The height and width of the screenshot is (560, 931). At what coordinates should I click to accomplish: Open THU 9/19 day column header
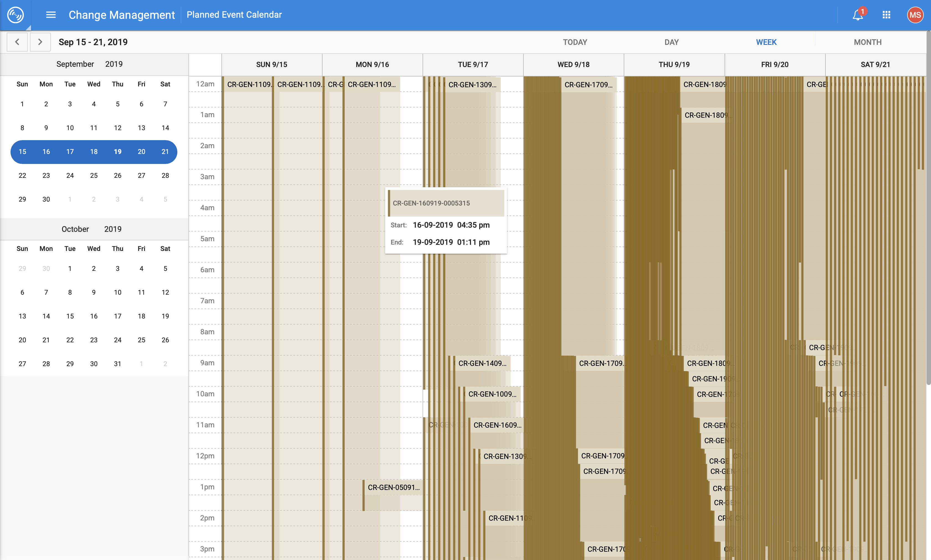coord(674,65)
